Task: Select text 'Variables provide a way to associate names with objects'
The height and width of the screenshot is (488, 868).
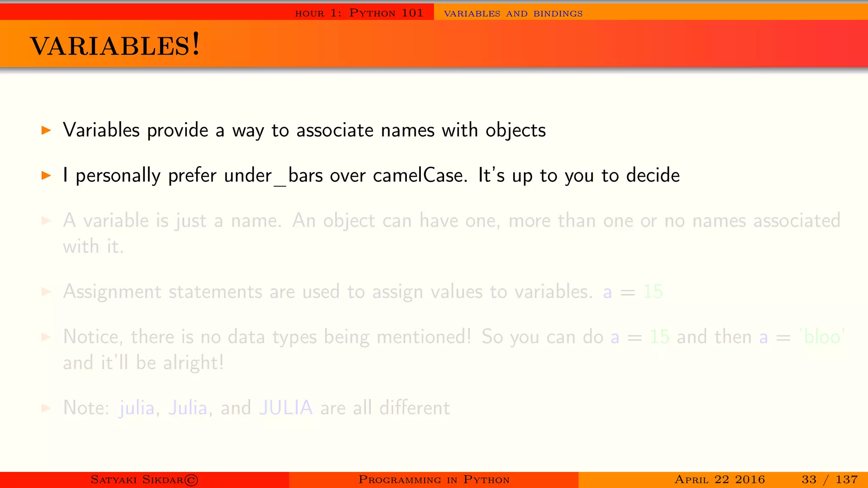Action: click(304, 130)
